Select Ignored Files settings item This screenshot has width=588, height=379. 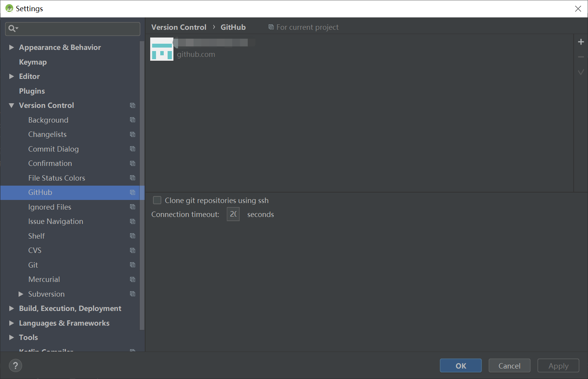(x=50, y=207)
